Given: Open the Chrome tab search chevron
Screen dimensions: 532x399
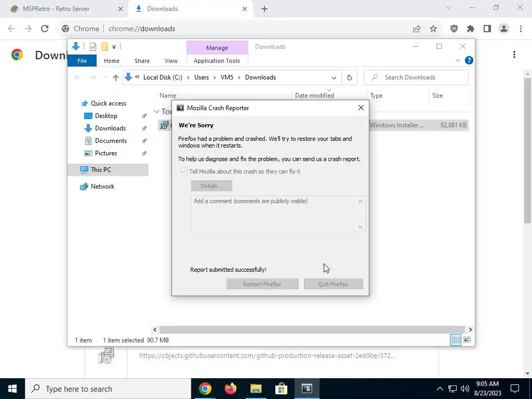Looking at the screenshot, I should 448,7.
